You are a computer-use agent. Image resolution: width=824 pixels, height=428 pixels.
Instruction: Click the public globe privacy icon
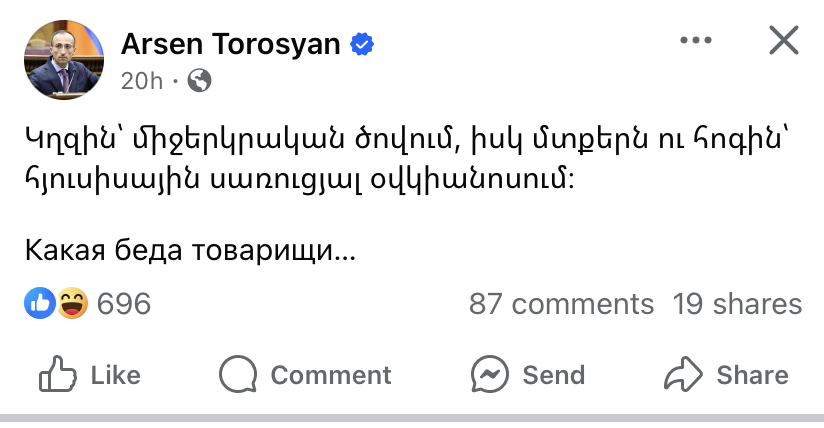click(x=199, y=81)
